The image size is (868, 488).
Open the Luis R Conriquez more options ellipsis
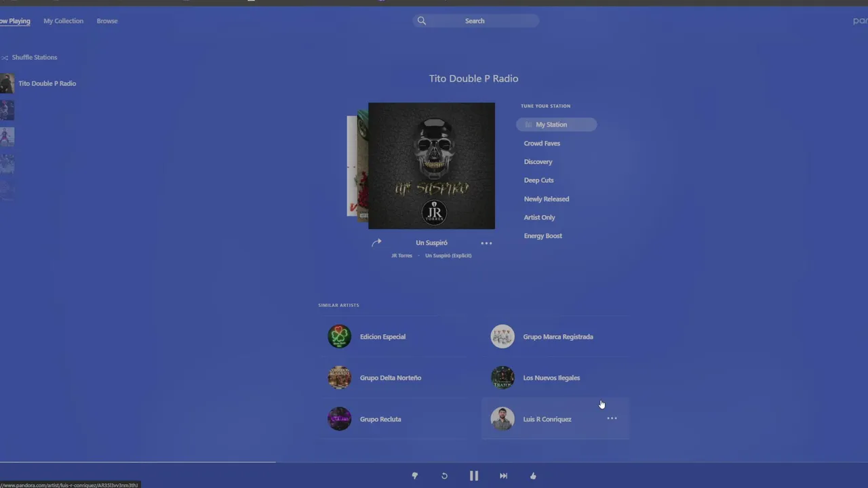(x=612, y=418)
